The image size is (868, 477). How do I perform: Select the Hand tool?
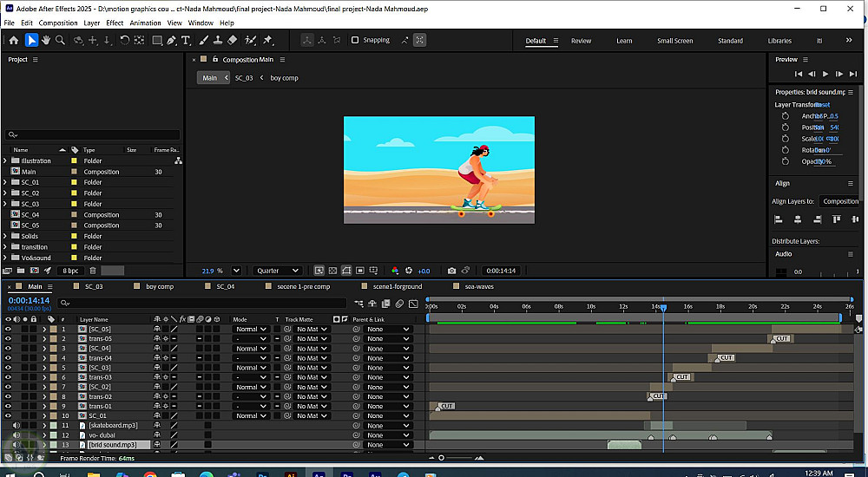click(x=46, y=40)
